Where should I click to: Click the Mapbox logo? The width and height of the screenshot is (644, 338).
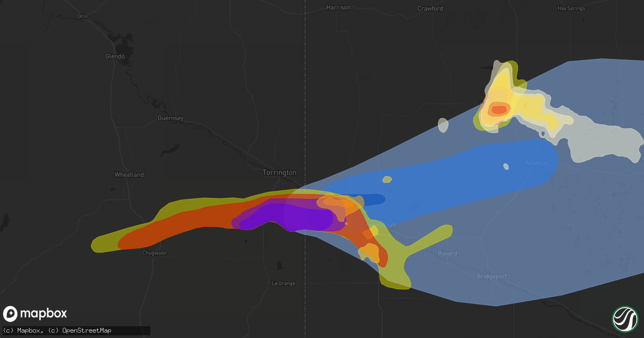(35, 314)
